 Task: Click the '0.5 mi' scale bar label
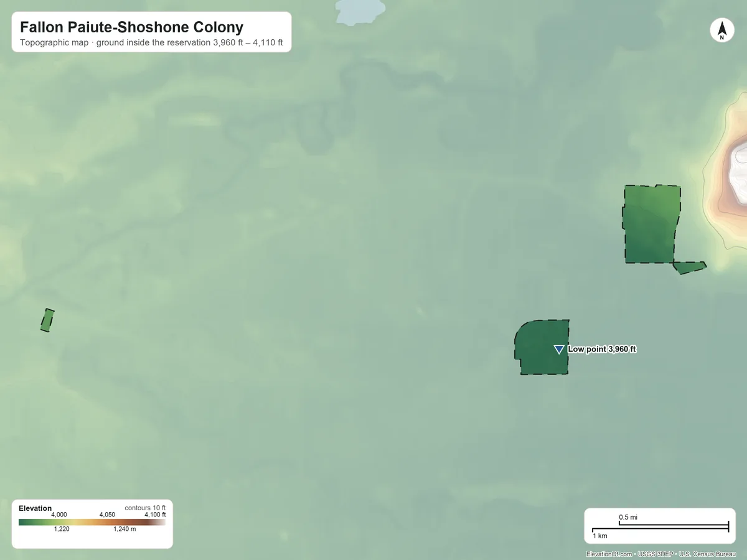pos(628,517)
